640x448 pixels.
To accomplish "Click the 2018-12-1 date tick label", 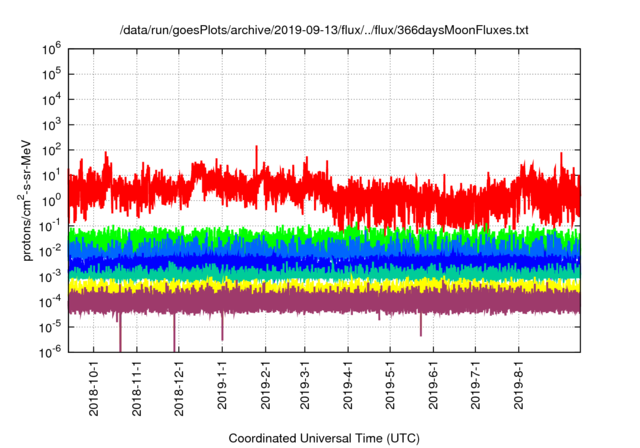I will (x=180, y=386).
